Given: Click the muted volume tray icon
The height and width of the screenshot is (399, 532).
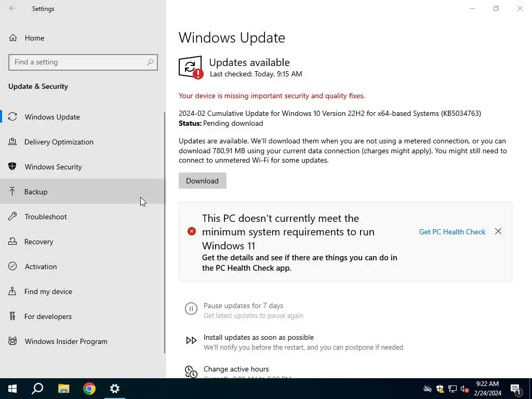Looking at the screenshot, I should click(465, 389).
